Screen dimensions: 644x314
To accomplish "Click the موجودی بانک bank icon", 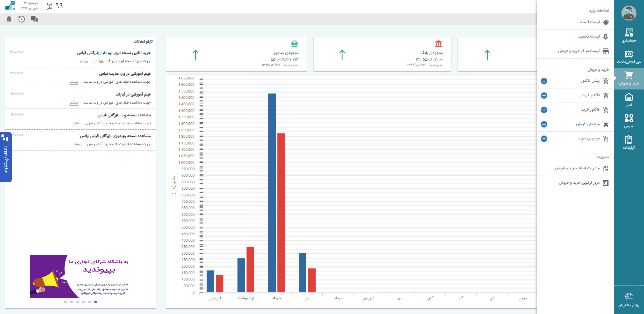I will click(x=438, y=44).
